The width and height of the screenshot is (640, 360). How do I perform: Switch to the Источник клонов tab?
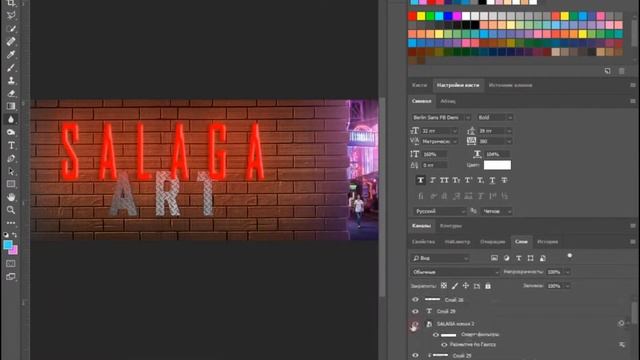[510, 85]
